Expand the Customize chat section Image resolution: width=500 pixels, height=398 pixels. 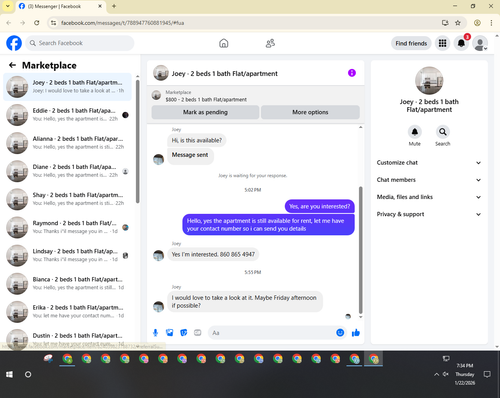pos(429,163)
